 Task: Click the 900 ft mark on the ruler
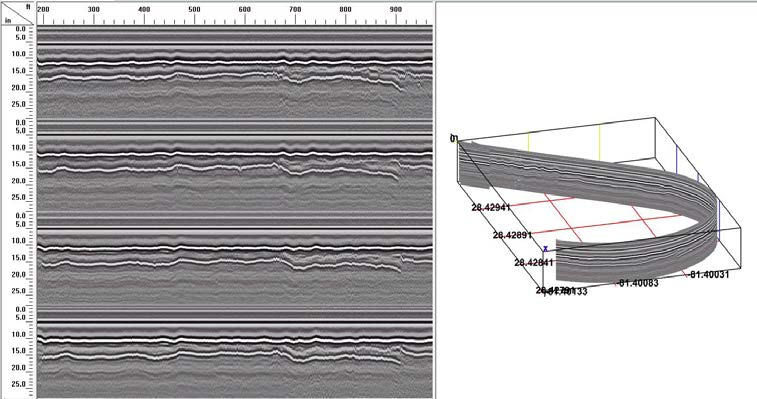(x=395, y=10)
